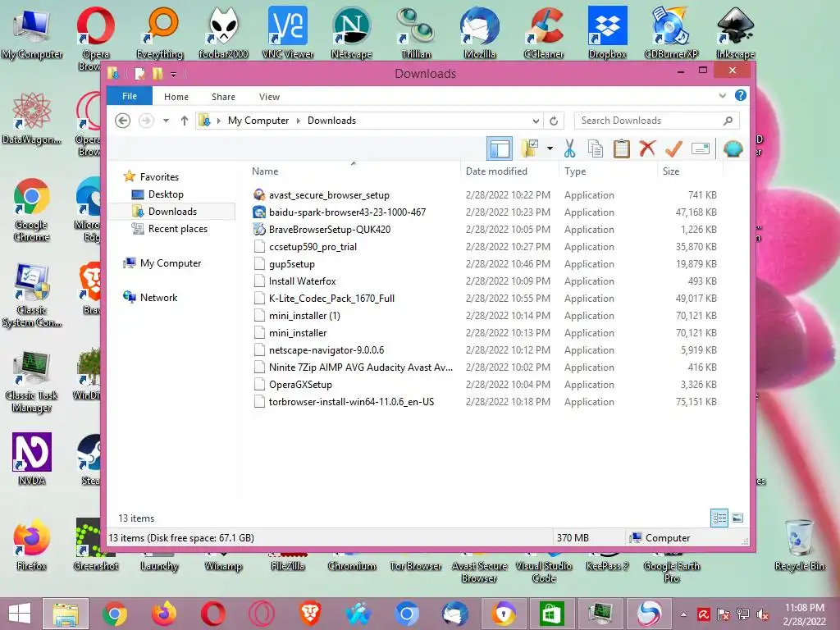Open the File menu tab
Screen dimensions: 840x630
point(130,97)
